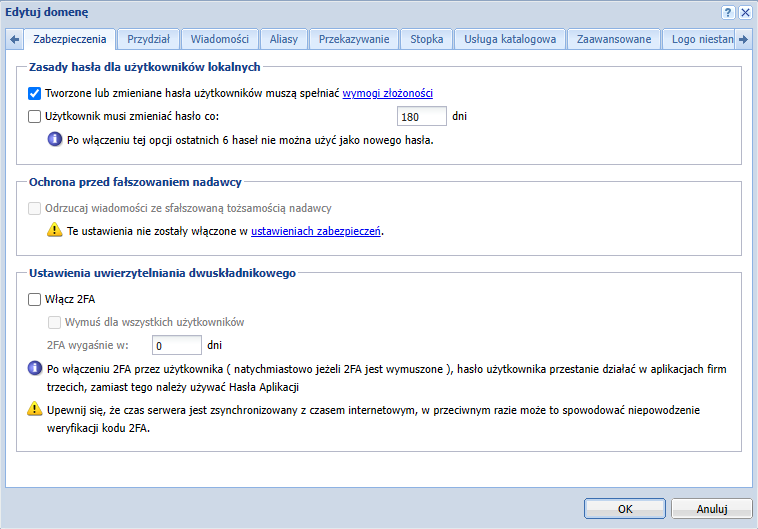Open the wymogi złożoności link
The height and width of the screenshot is (529, 758).
388,93
